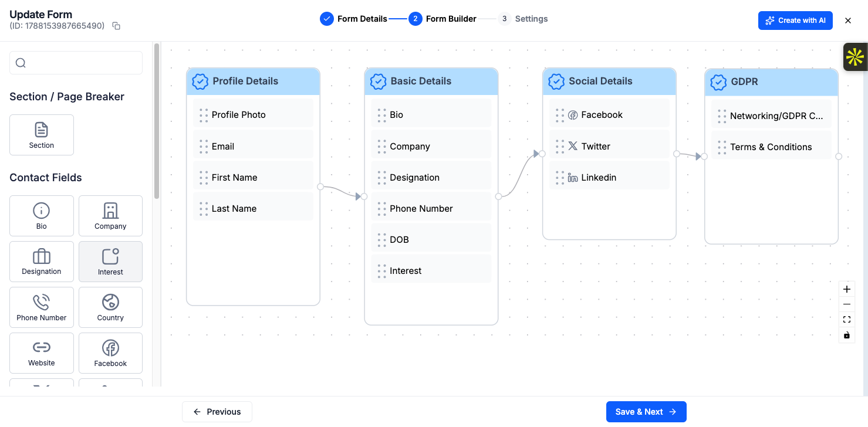Click the Profile Details badge icon

(200, 82)
